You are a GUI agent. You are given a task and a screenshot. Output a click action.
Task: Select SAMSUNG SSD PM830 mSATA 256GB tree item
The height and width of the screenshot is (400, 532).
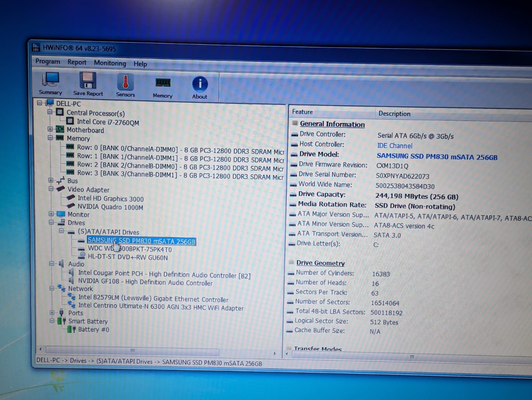pos(141,241)
